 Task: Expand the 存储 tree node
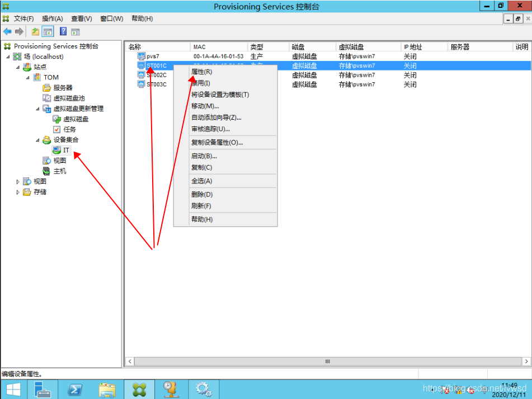(x=17, y=192)
